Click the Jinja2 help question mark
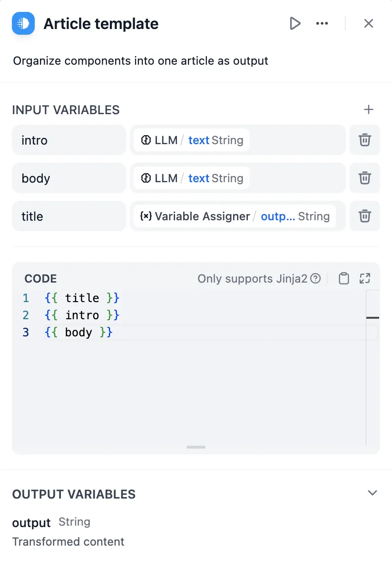The image size is (392, 568). tap(315, 279)
